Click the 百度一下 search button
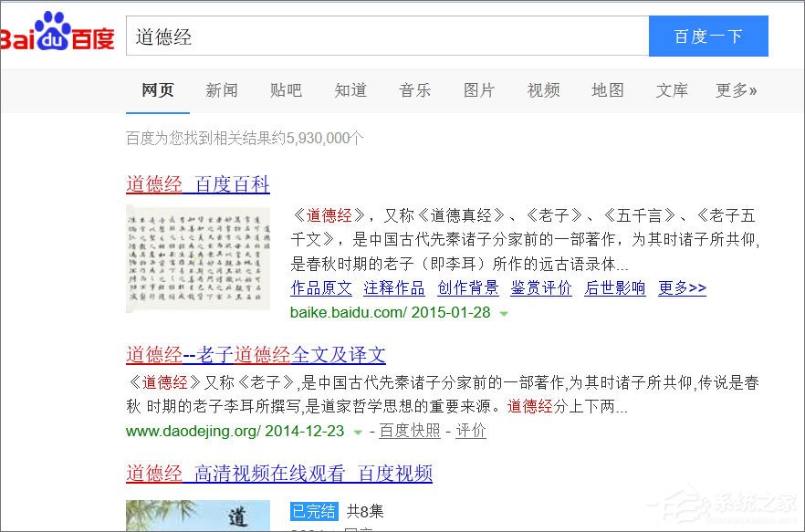The image size is (805, 532). [708, 36]
